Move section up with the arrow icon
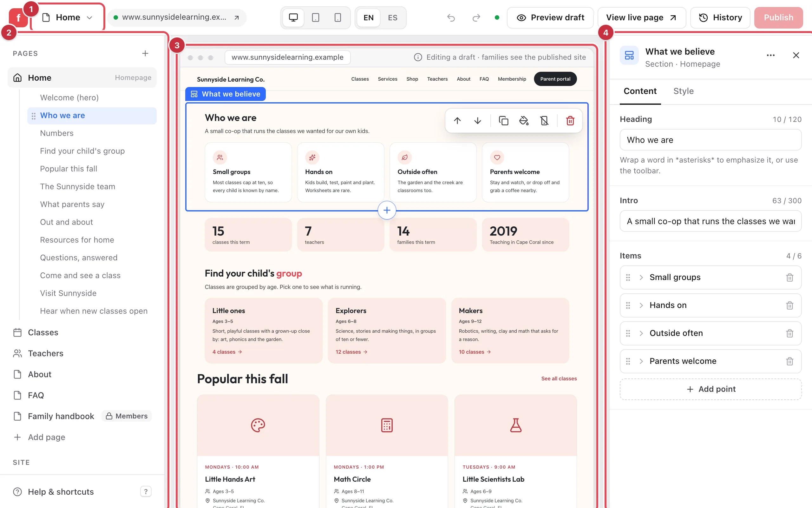The image size is (812, 508). pos(457,121)
